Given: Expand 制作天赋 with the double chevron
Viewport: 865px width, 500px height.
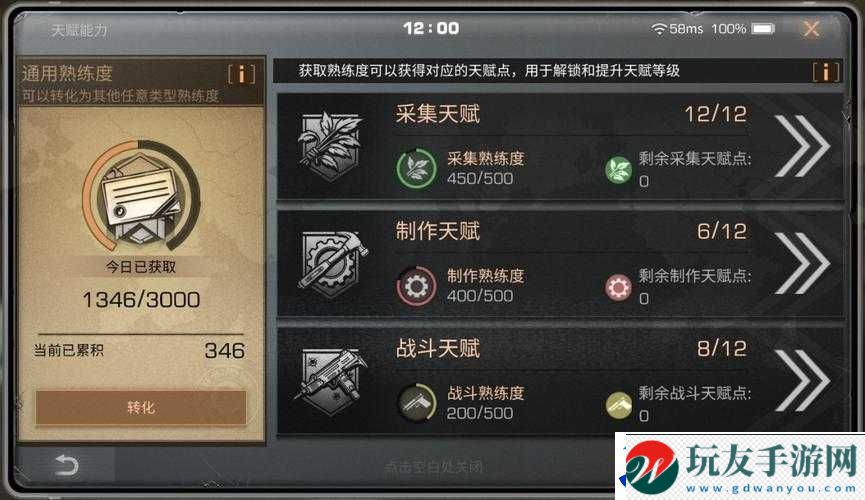Looking at the screenshot, I should click(802, 263).
